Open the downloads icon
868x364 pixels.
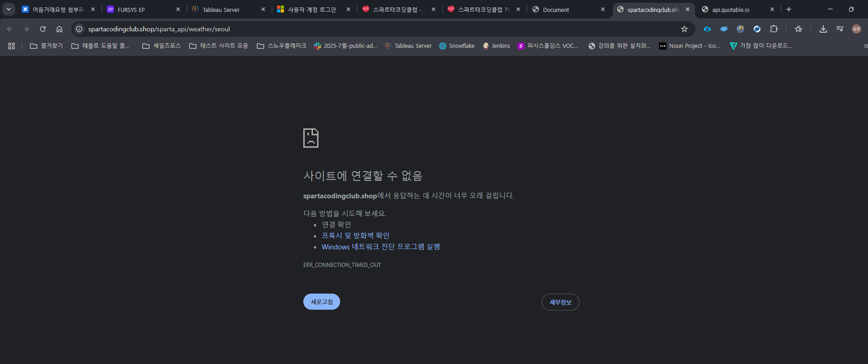(823, 29)
